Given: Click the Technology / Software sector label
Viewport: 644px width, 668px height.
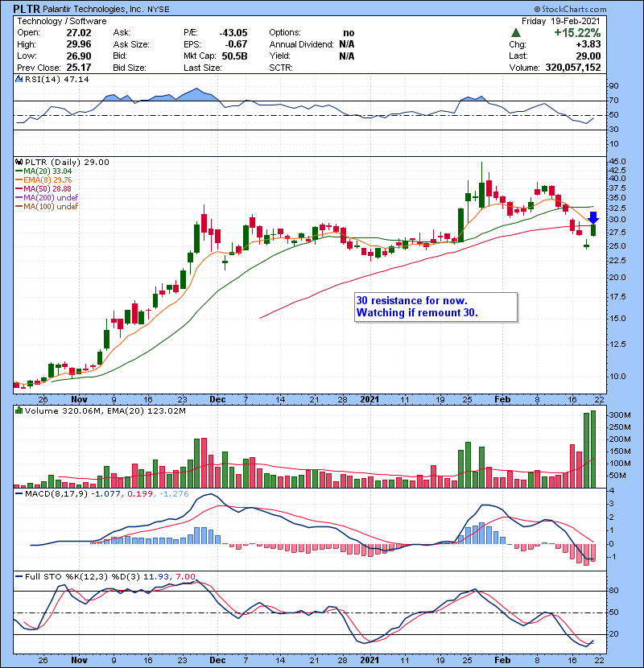Looking at the screenshot, I should point(62,21).
